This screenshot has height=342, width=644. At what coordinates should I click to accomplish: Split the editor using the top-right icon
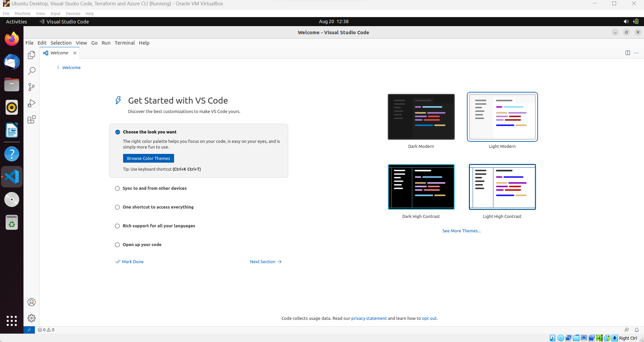[628, 53]
